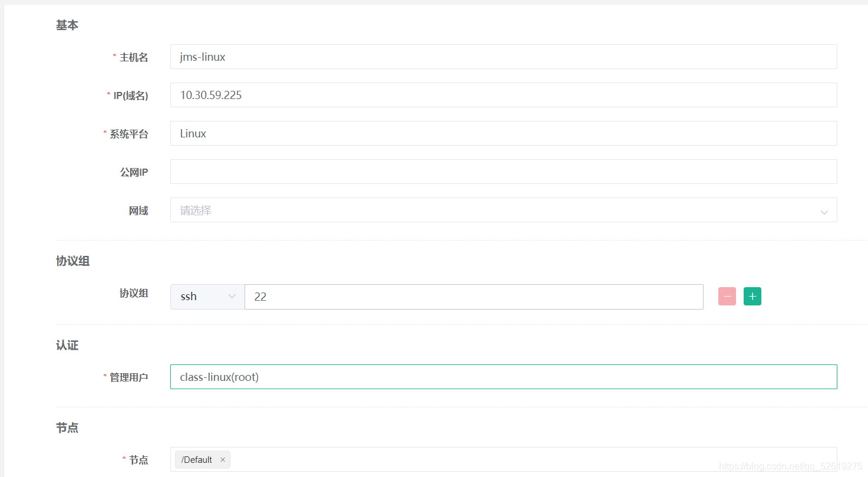Click the 认证 section heading

[67, 346]
